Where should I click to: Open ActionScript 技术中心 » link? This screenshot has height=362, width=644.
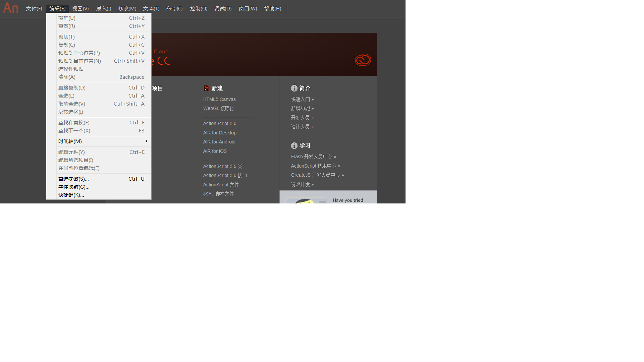click(x=316, y=166)
